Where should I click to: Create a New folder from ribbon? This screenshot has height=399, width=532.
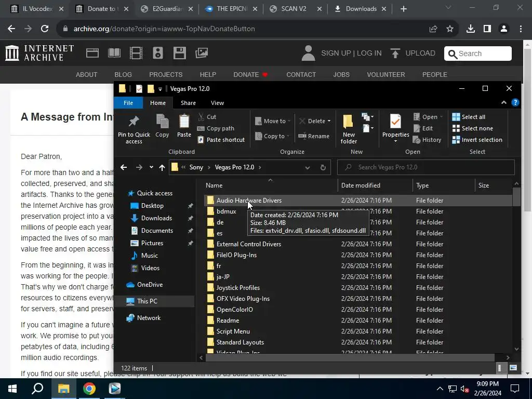click(349, 129)
